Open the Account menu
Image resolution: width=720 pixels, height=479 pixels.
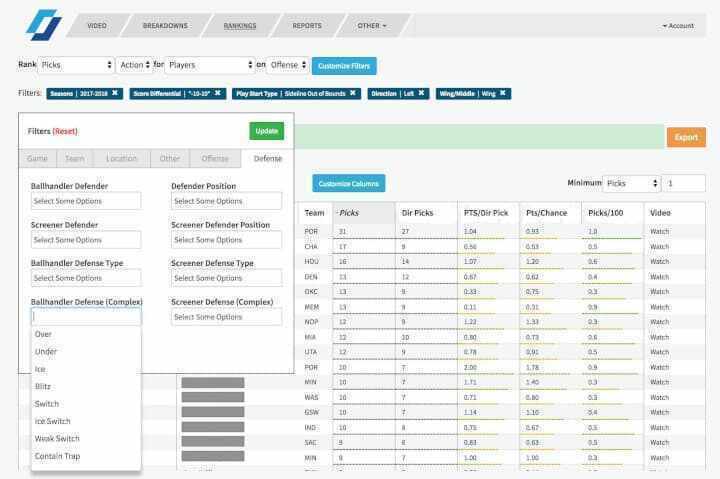(x=677, y=26)
